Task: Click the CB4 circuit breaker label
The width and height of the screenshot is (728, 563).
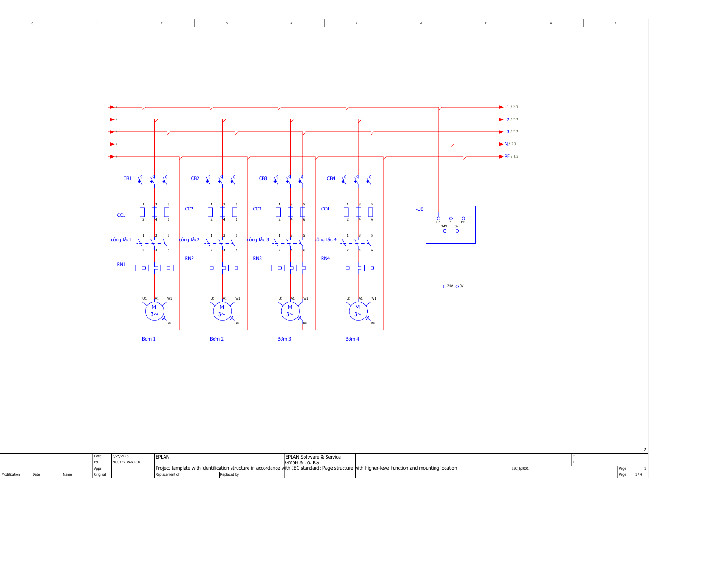Action: coord(331,178)
